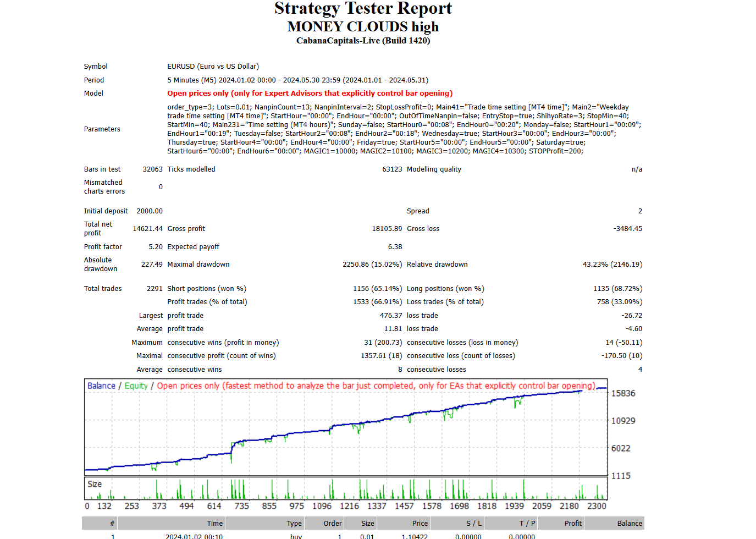Click the Profit column header
Image resolution: width=756 pixels, height=539 pixels.
click(572, 524)
